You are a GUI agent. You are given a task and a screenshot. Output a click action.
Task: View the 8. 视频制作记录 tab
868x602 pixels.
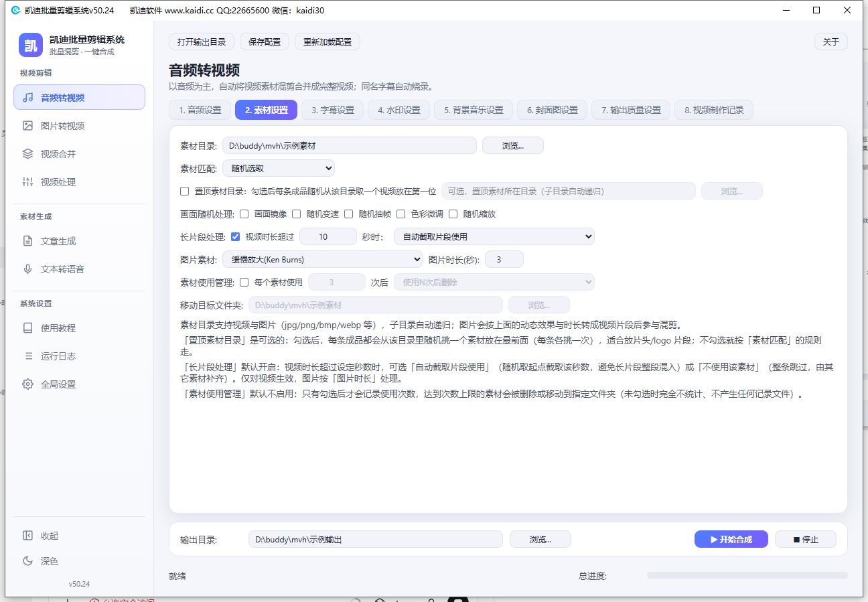tap(714, 110)
